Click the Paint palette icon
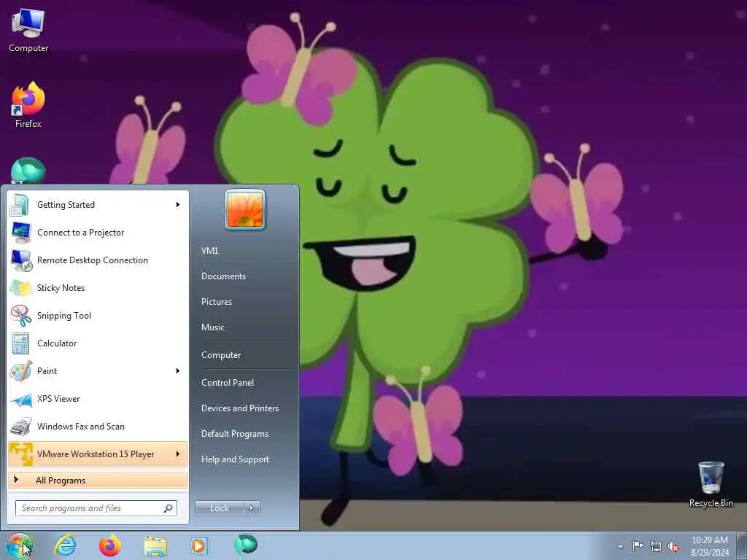Image resolution: width=747 pixels, height=560 pixels. 20,371
